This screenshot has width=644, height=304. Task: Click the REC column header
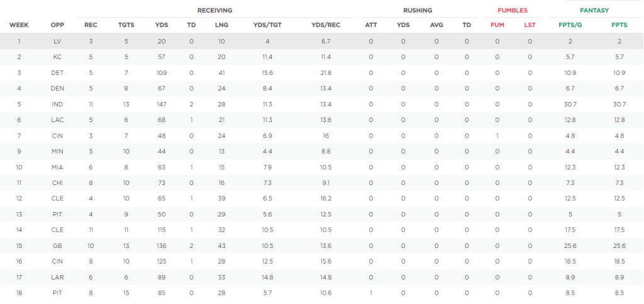coord(91,25)
